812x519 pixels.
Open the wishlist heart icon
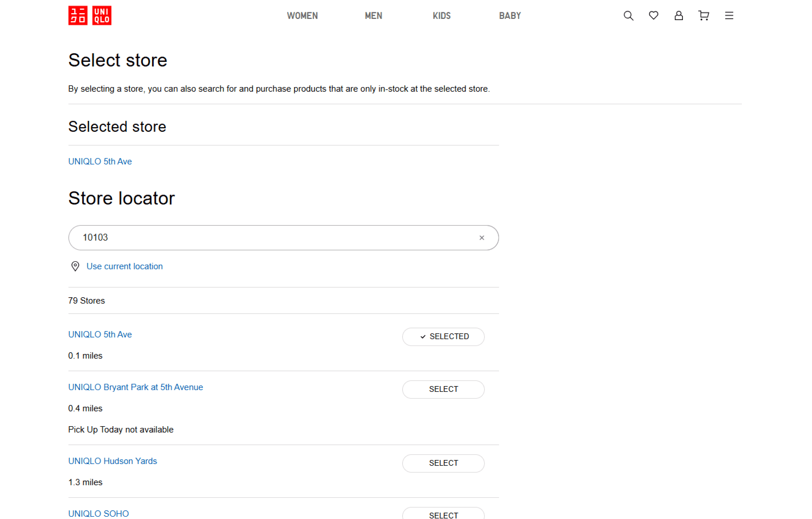click(654, 16)
